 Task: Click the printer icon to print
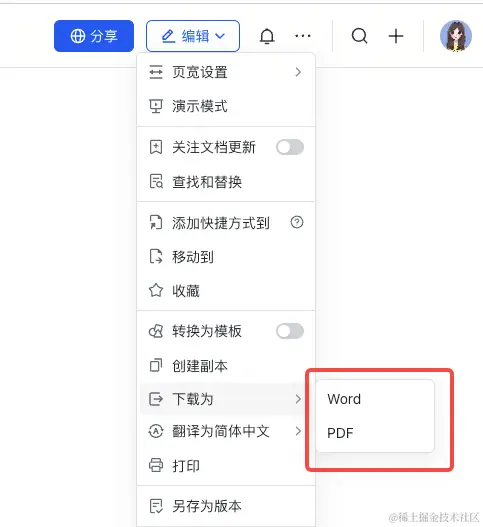point(156,465)
